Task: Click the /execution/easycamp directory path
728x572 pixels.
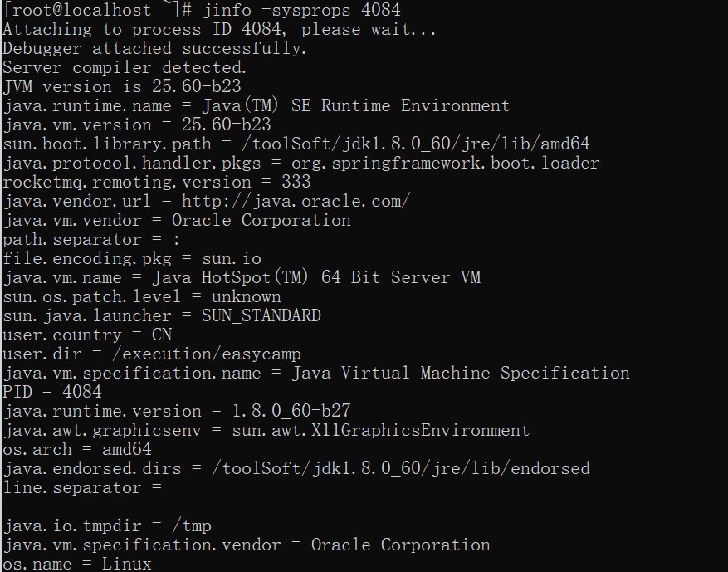Action: pos(207,354)
